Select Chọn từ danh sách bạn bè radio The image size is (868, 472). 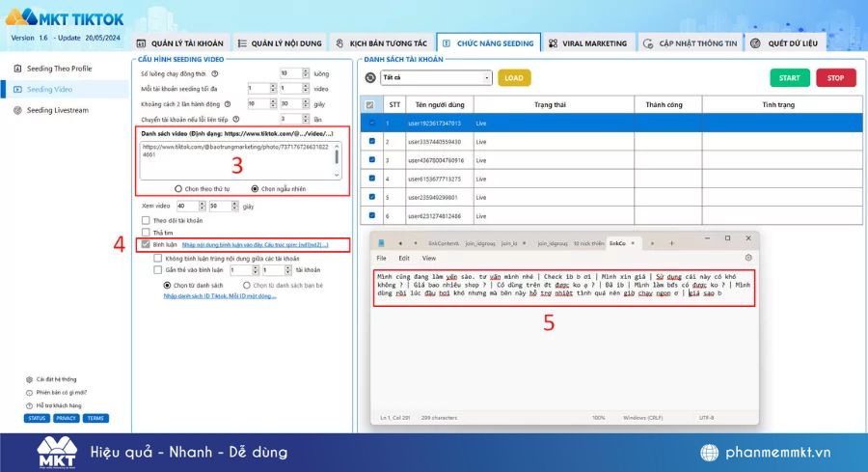(246, 286)
